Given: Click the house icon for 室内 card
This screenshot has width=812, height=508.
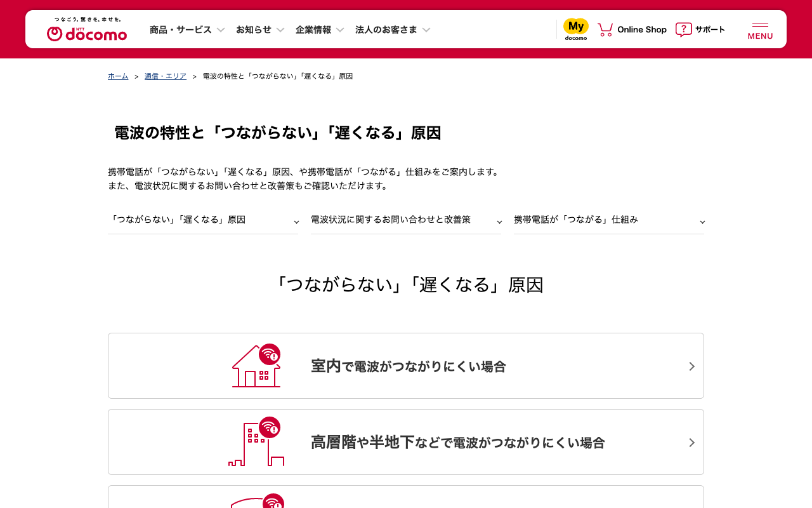Looking at the screenshot, I should coord(256,366).
